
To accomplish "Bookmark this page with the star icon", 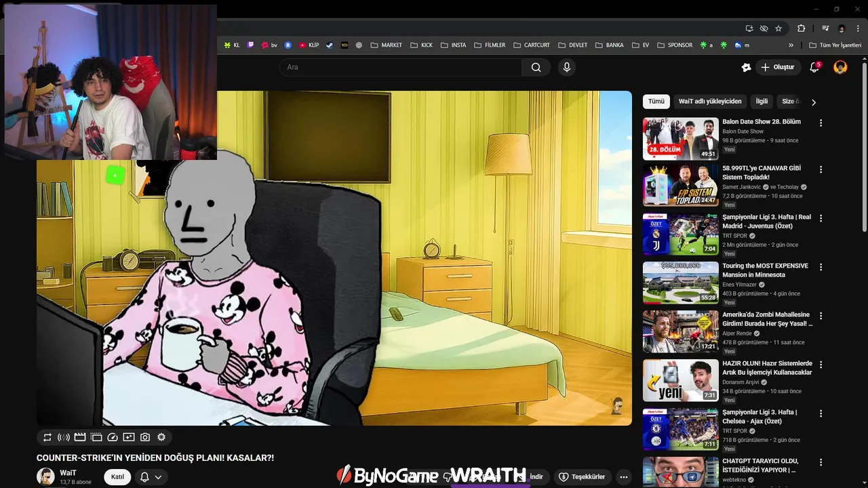I will tap(778, 28).
